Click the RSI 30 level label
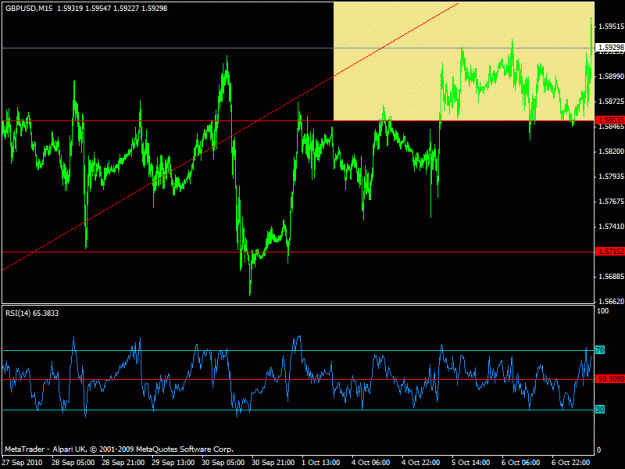This screenshot has height=469, width=625. click(600, 409)
